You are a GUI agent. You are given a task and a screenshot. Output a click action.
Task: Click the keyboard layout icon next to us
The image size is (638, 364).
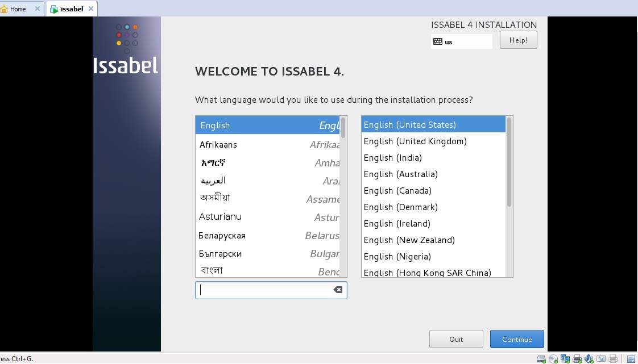pyautogui.click(x=438, y=41)
